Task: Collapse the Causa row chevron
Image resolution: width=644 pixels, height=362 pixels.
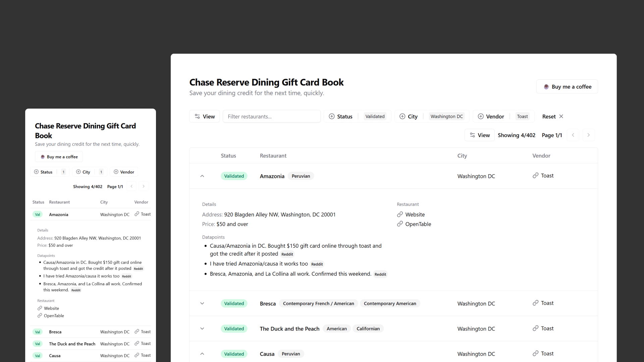Action: tap(202, 354)
